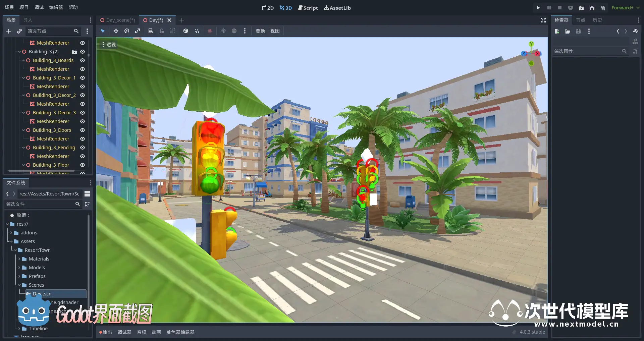Viewport: 644px width, 341px height.
Task: Switch to the Script workspace
Action: tap(308, 8)
